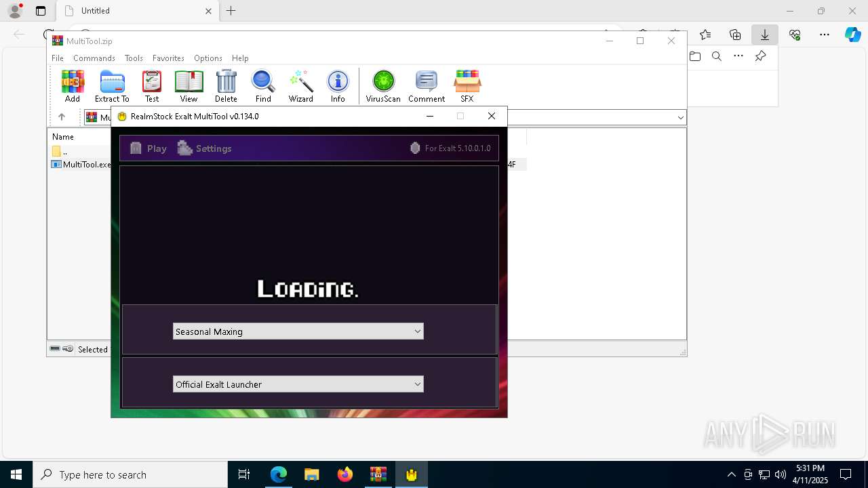This screenshot has width=868, height=488.
Task: Maximize the WinRAR window
Action: pos(640,41)
